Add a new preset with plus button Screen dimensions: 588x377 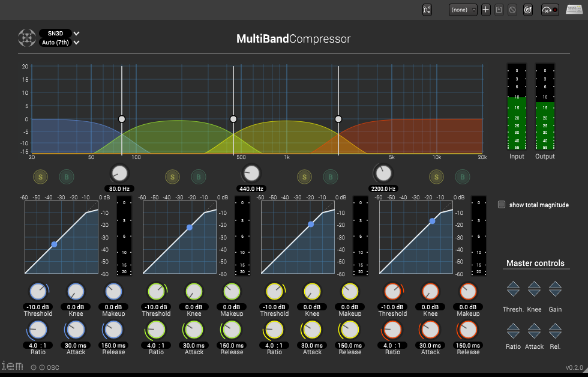[x=486, y=10]
